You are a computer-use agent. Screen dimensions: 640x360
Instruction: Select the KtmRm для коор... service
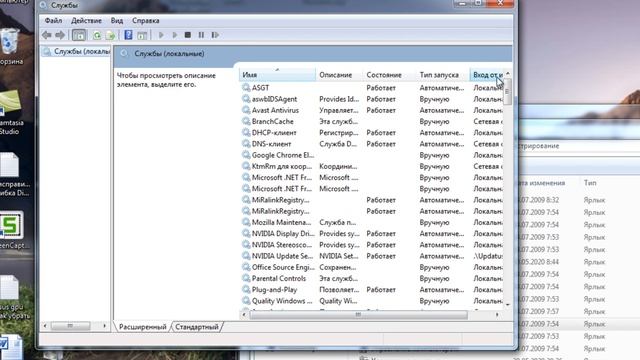click(282, 167)
